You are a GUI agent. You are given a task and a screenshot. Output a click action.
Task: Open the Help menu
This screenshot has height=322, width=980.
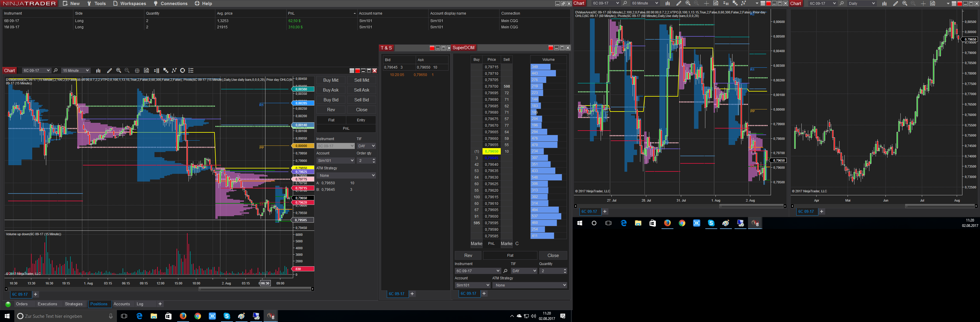point(203,3)
